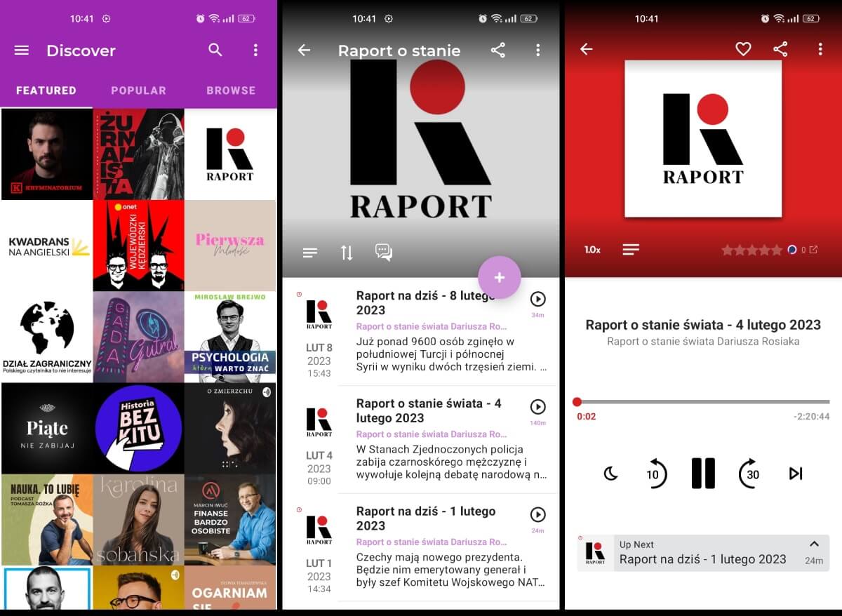842x616 pixels.
Task: Expand the Up Next queue chevron
Action: pyautogui.click(x=814, y=544)
